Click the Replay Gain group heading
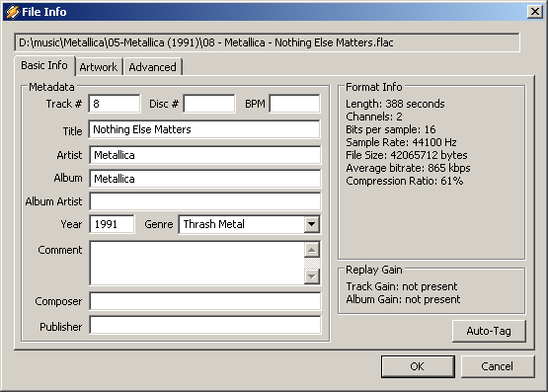This screenshot has width=548, height=392. point(373,270)
